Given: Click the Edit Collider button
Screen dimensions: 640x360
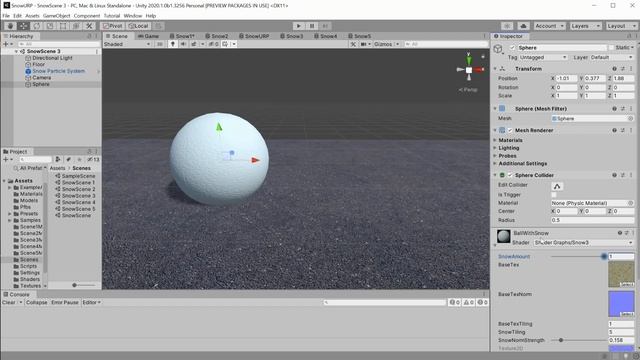Looking at the screenshot, I should tap(557, 186).
